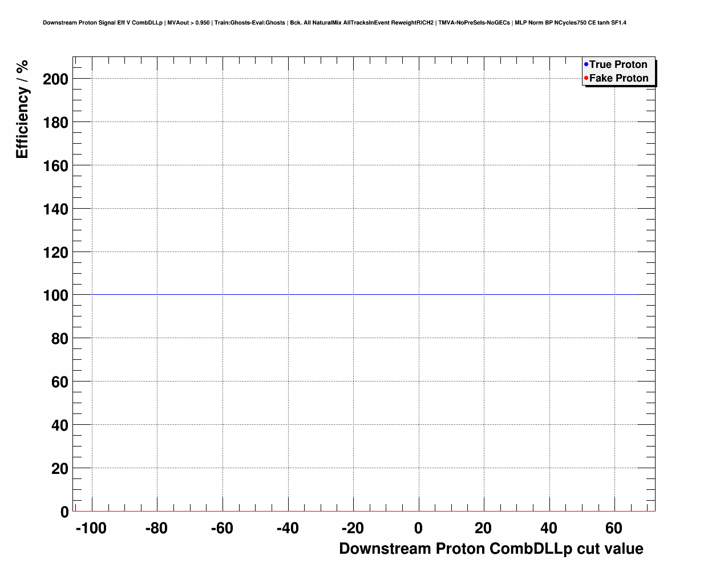The height and width of the screenshot is (568, 728).
Task: Click the x-axis label 40 below the plot
Action: click(549, 529)
